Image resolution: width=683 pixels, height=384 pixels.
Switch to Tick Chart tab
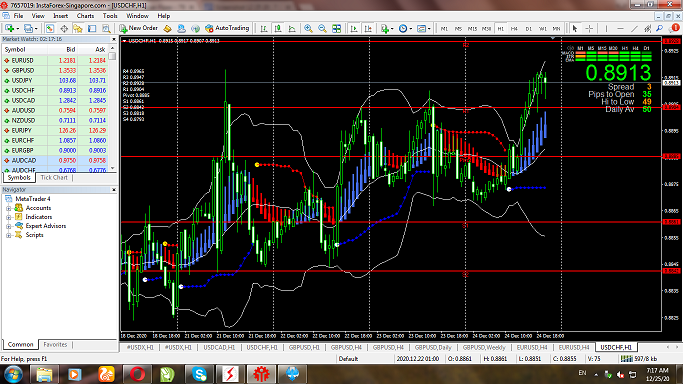[x=54, y=178]
